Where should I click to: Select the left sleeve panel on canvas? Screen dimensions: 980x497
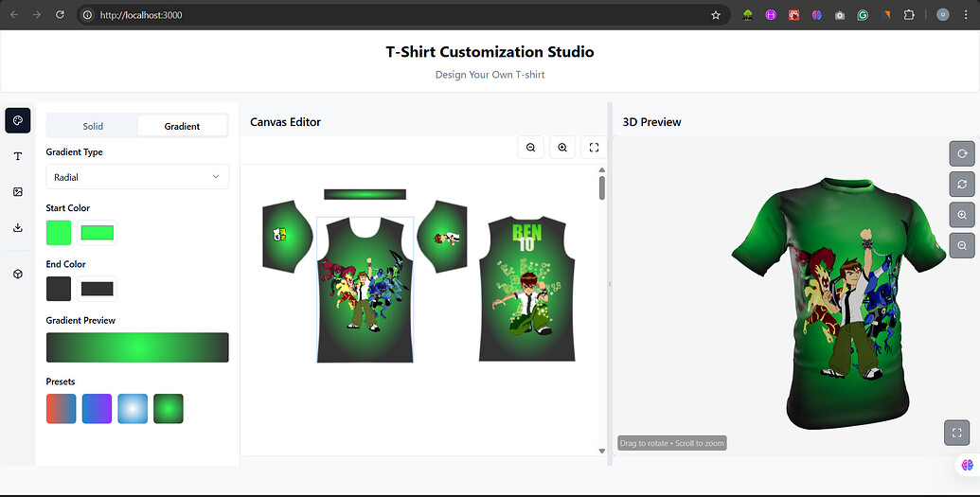[288, 237]
